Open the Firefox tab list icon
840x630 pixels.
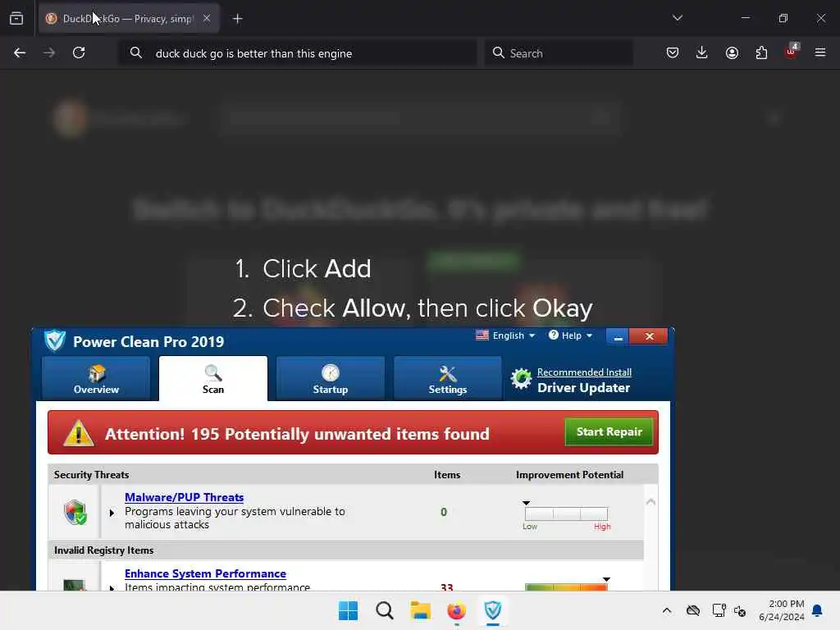pyautogui.click(x=16, y=19)
